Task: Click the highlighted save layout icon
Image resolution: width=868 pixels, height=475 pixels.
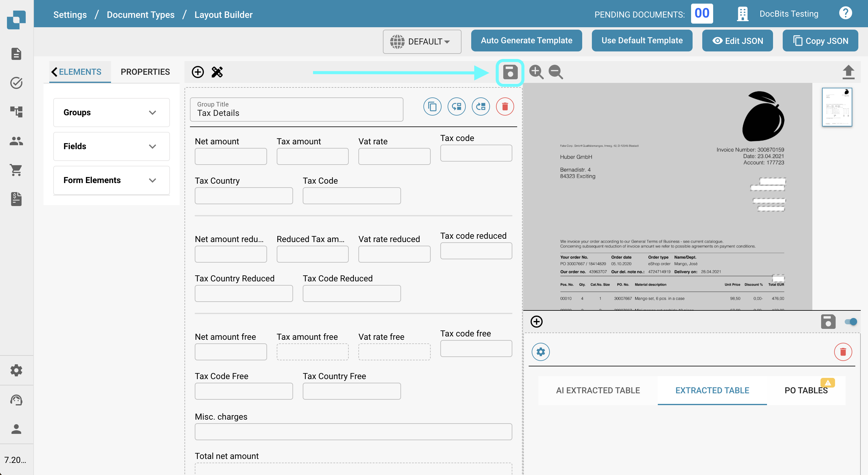Action: [x=510, y=72]
